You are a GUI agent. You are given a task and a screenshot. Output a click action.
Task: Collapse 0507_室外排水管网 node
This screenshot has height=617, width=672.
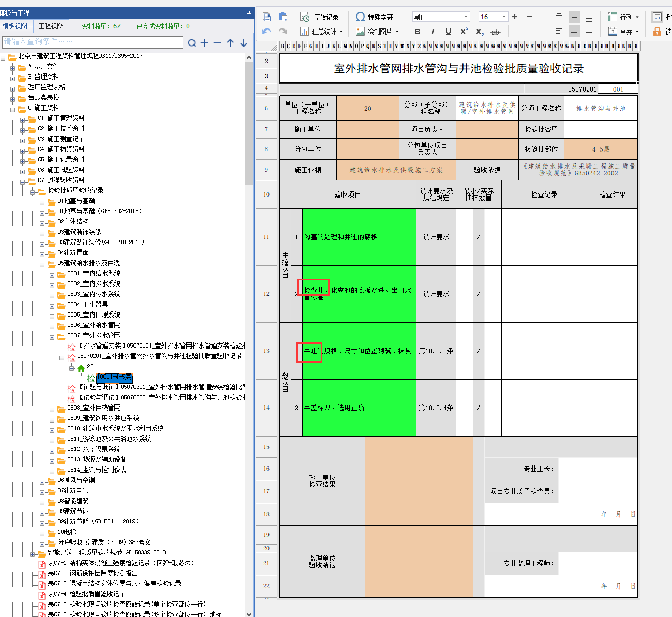pos(52,336)
